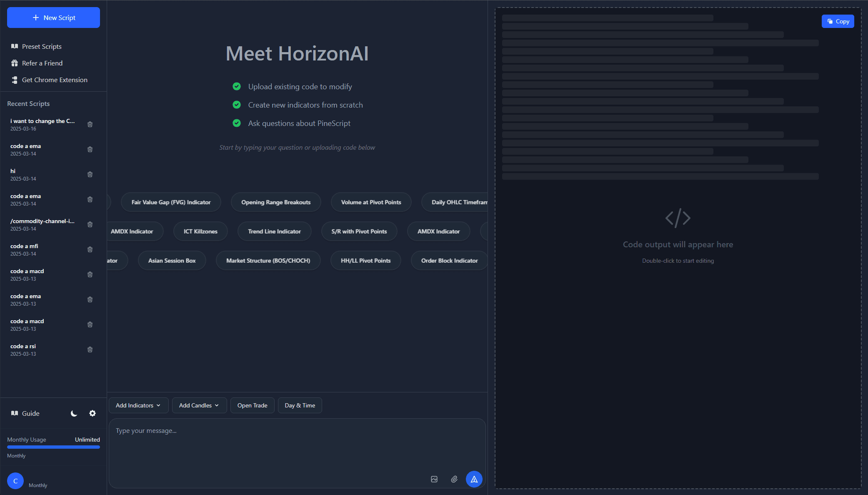Open recent script '/commodity-channel-i...'
The image size is (868, 495).
coord(43,224)
